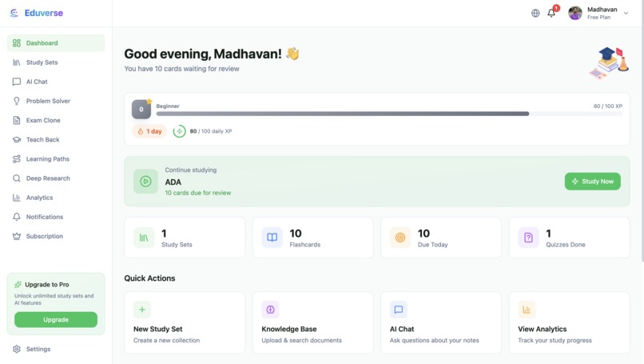Click the graduation cap illustration
This screenshot has width=644, height=364.
point(609,62)
